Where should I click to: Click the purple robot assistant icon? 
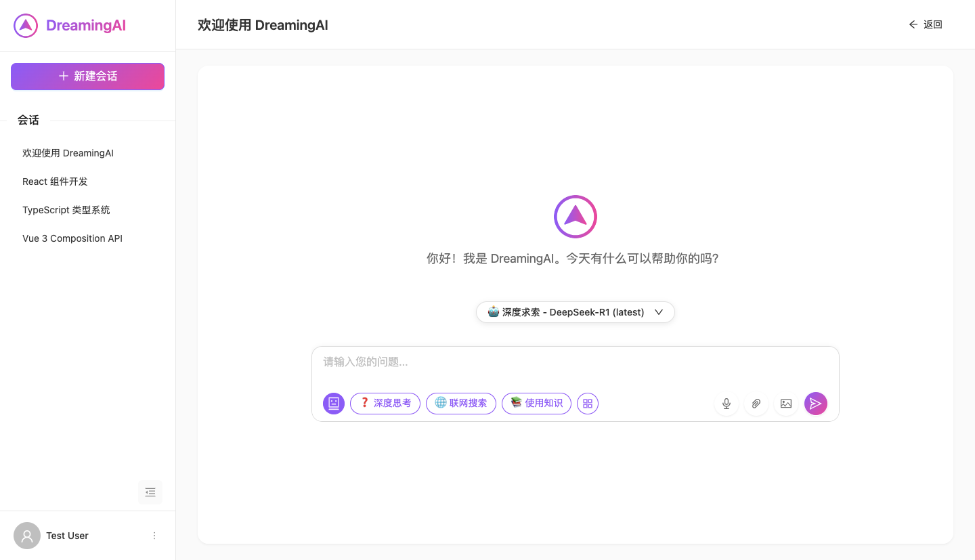(x=334, y=404)
